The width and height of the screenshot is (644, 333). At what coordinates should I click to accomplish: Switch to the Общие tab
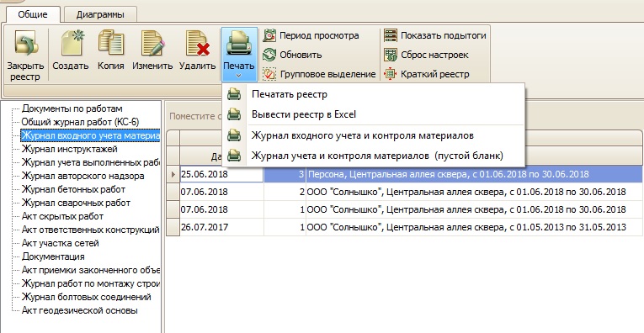33,14
